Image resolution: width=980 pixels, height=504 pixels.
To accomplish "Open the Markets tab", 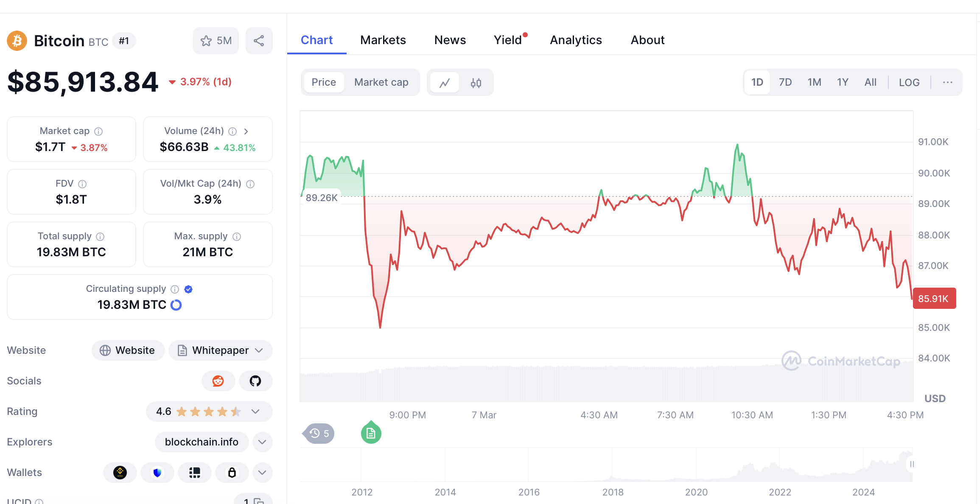I will (x=383, y=40).
